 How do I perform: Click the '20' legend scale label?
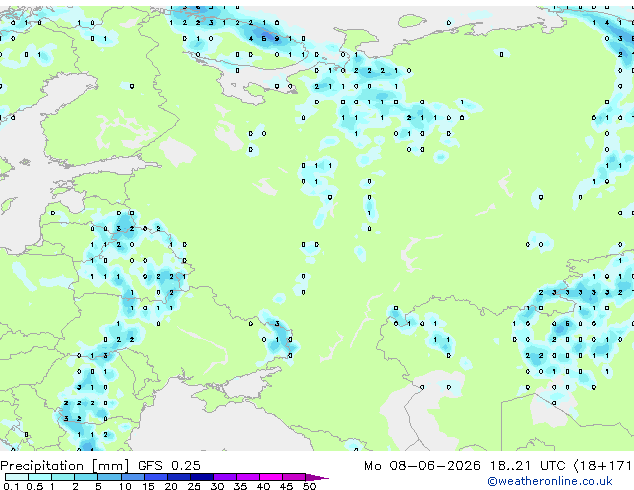click(x=171, y=486)
